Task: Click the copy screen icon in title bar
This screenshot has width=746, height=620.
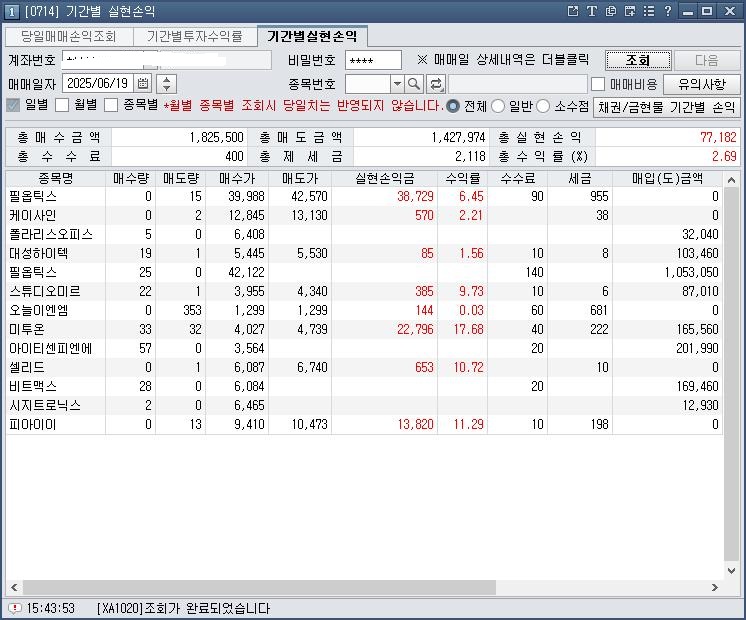Action: [611, 11]
